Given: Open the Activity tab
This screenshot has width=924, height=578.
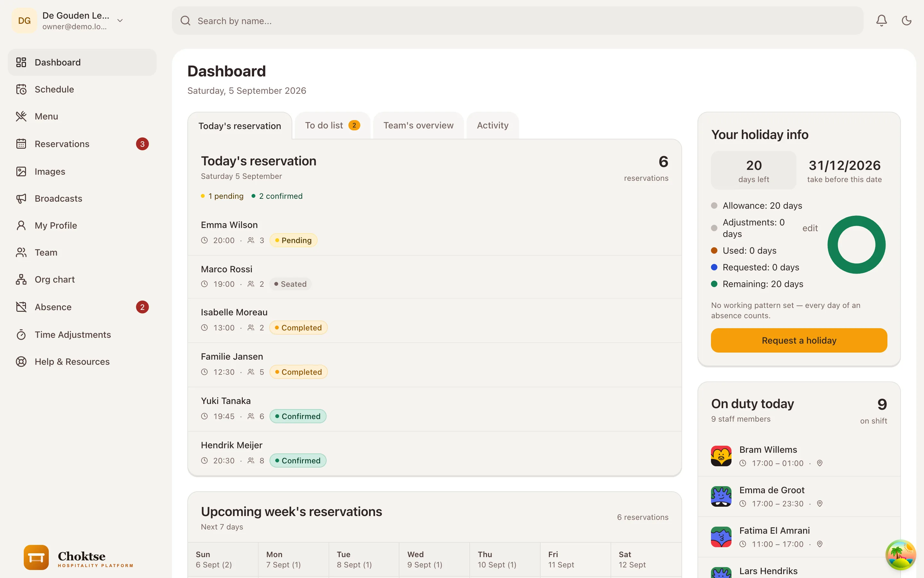Looking at the screenshot, I should 492,125.
